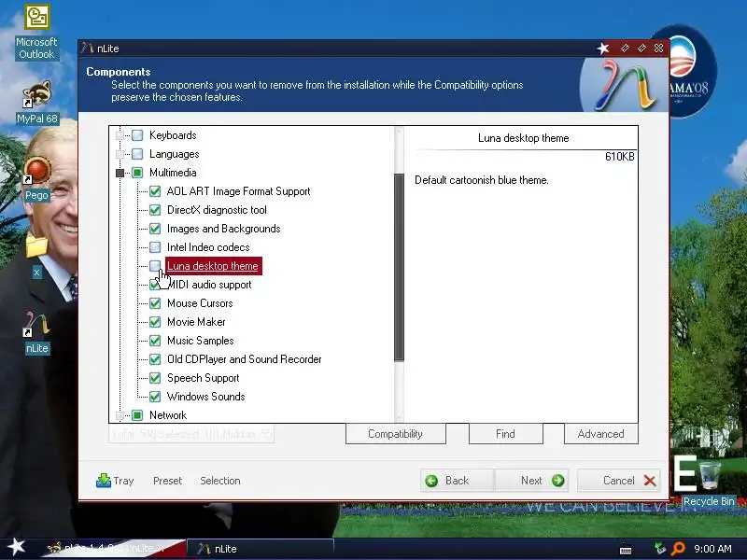
Task: Toggle the Languages group checkbox
Action: pos(137,154)
